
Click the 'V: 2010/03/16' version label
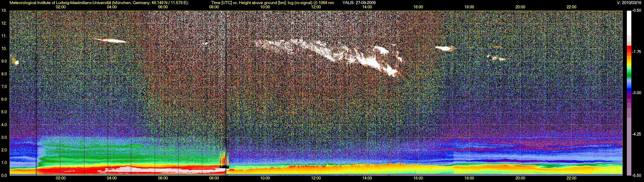coord(629,3)
